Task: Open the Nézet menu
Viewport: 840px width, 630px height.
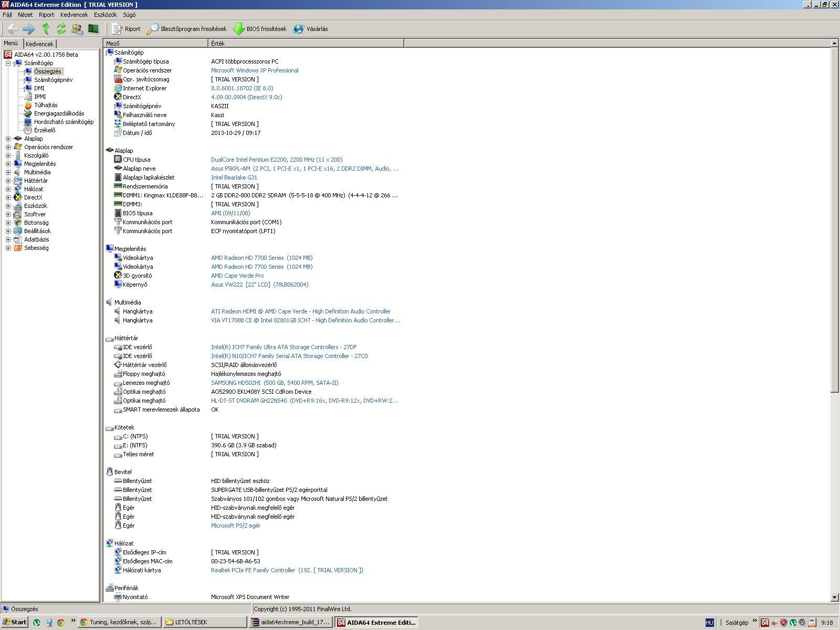Action: coord(25,15)
